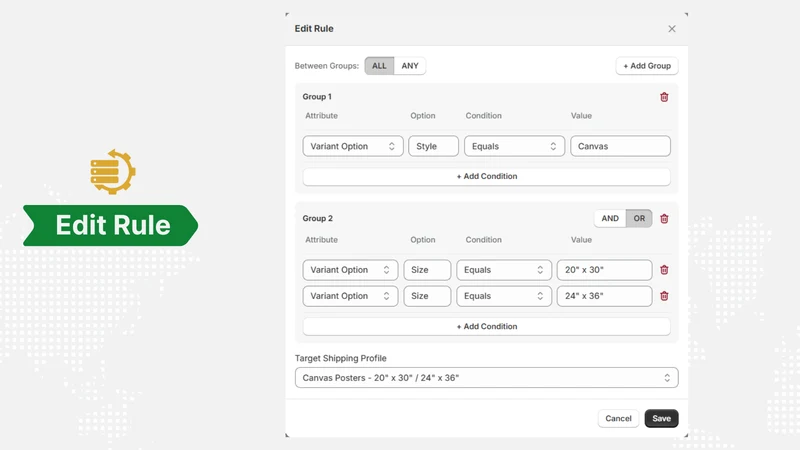Switch Group 2 logic to OR

(639, 218)
